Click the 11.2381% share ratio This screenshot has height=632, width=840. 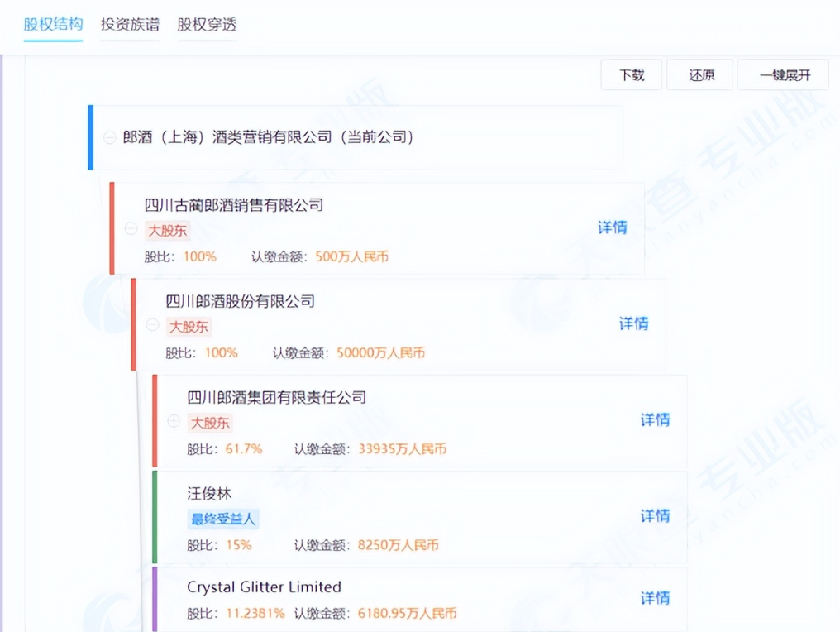pos(255,613)
